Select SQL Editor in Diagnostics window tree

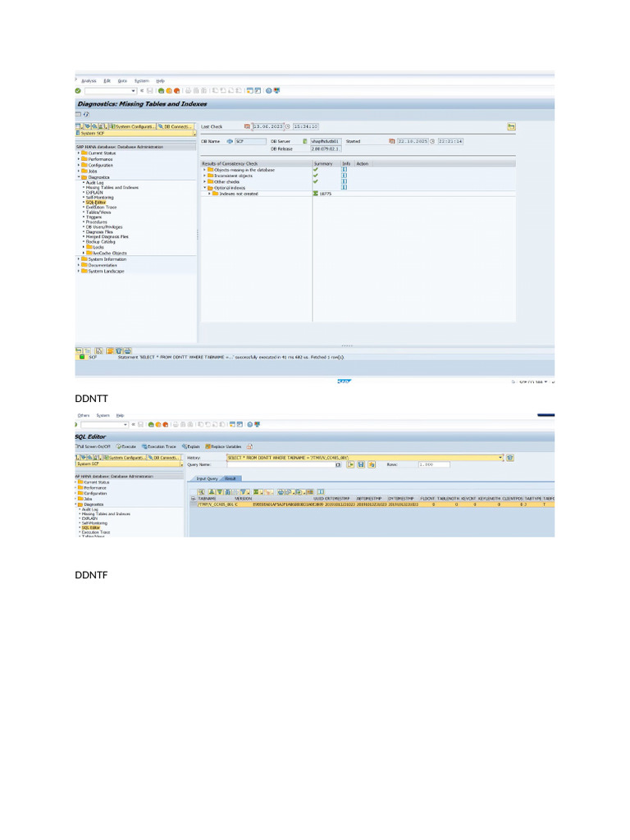[96, 203]
